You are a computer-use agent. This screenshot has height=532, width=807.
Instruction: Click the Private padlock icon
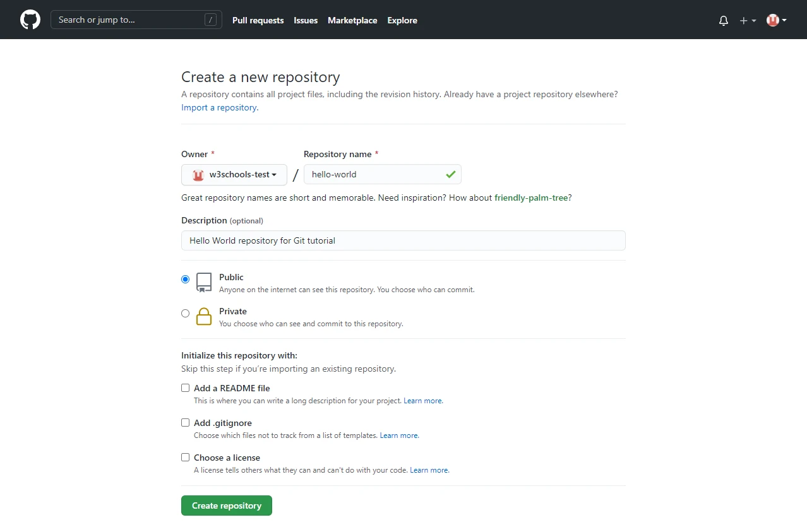point(203,316)
